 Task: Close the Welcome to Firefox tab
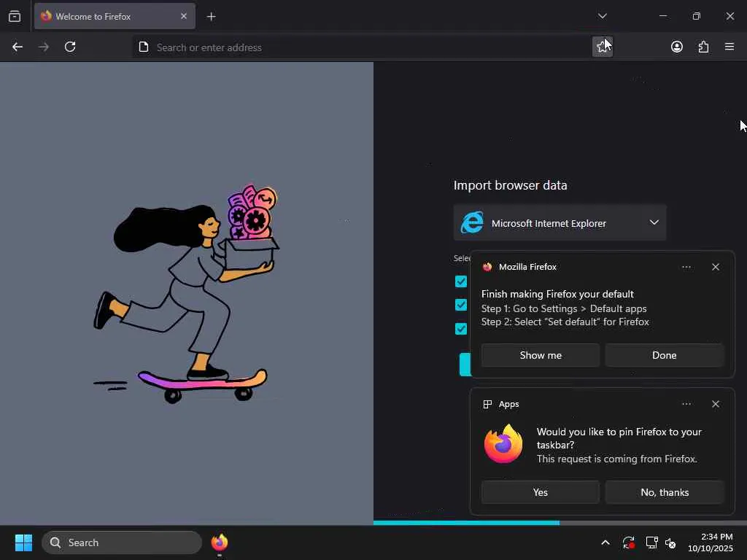(x=183, y=16)
